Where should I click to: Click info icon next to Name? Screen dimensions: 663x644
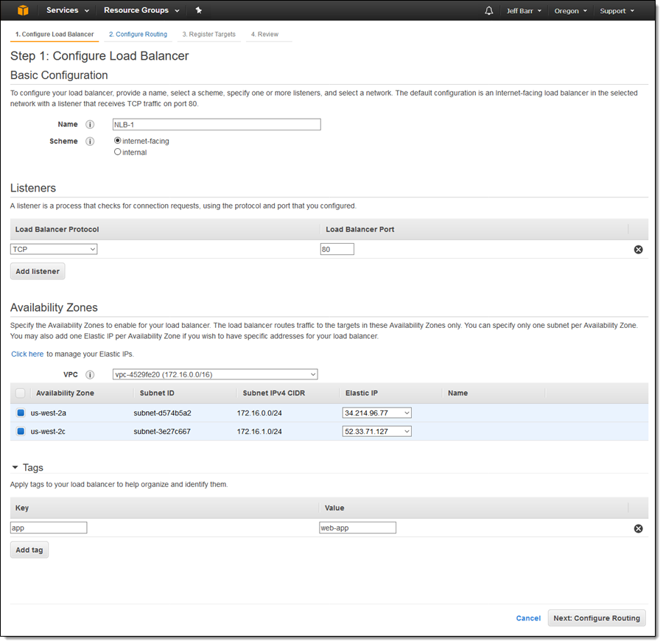point(90,125)
